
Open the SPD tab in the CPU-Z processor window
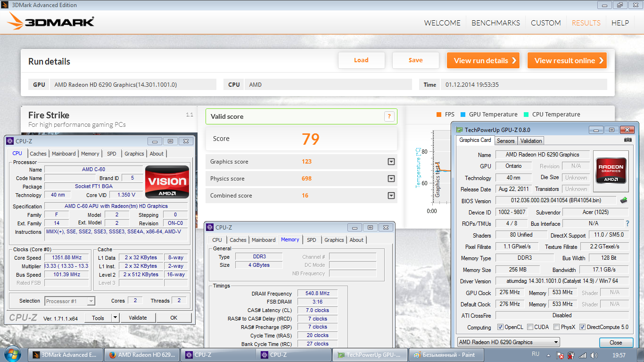(x=112, y=154)
